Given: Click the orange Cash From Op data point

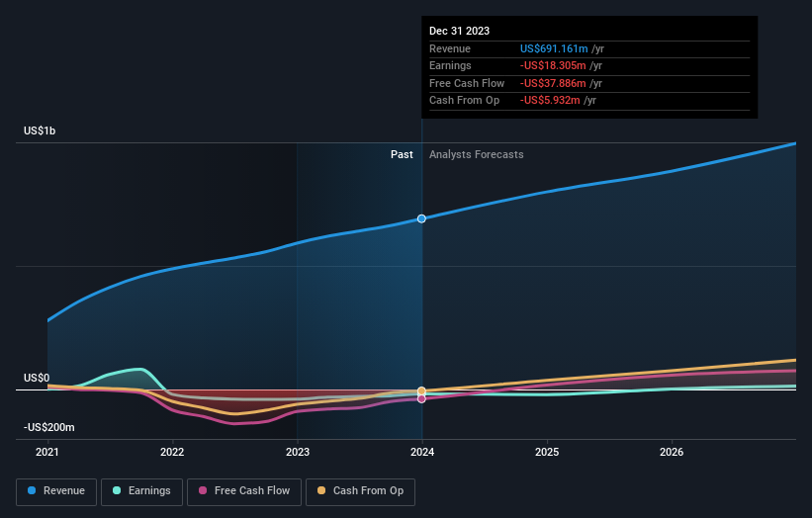Looking at the screenshot, I should [421, 390].
